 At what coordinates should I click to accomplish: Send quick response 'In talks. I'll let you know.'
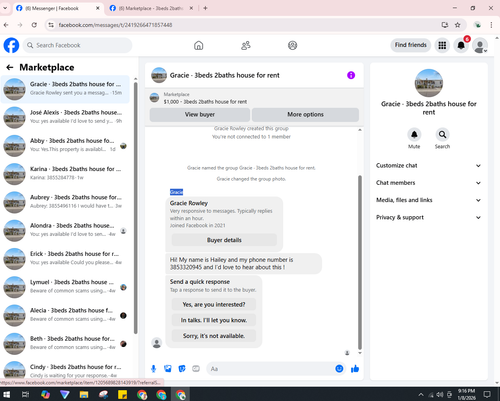click(214, 320)
